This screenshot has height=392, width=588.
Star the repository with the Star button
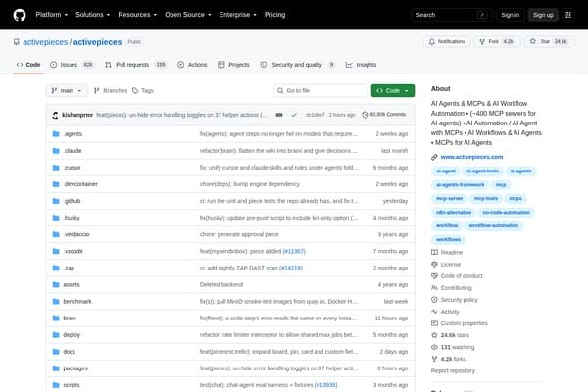(549, 41)
